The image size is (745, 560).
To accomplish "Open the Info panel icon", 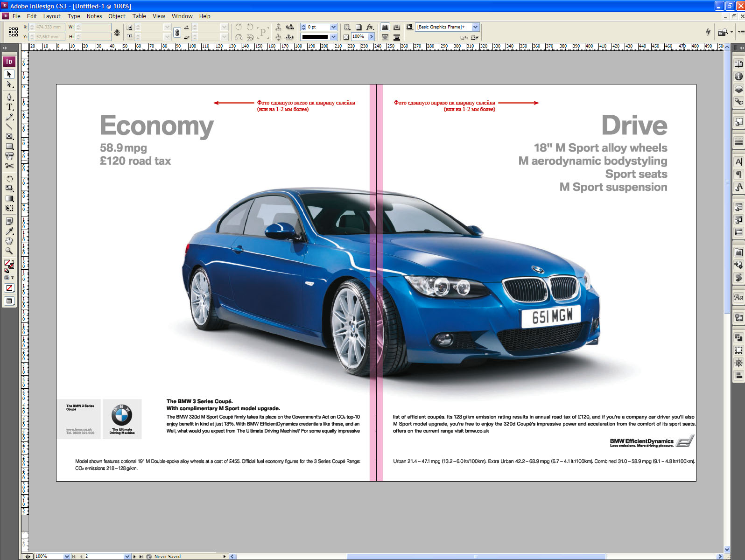I will pyautogui.click(x=738, y=76).
